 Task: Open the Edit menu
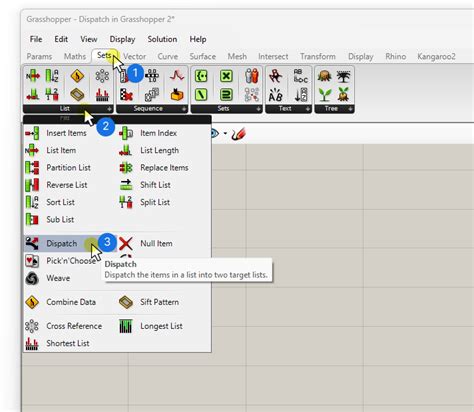coord(61,39)
